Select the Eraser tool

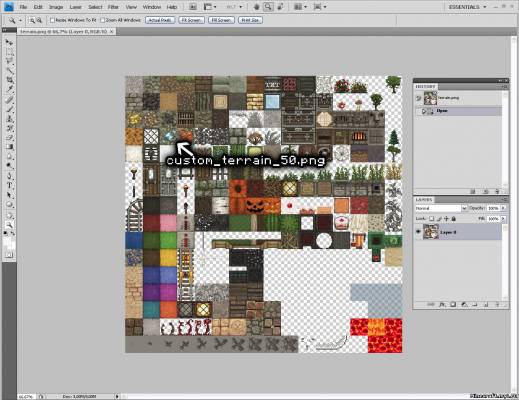tap(9, 137)
